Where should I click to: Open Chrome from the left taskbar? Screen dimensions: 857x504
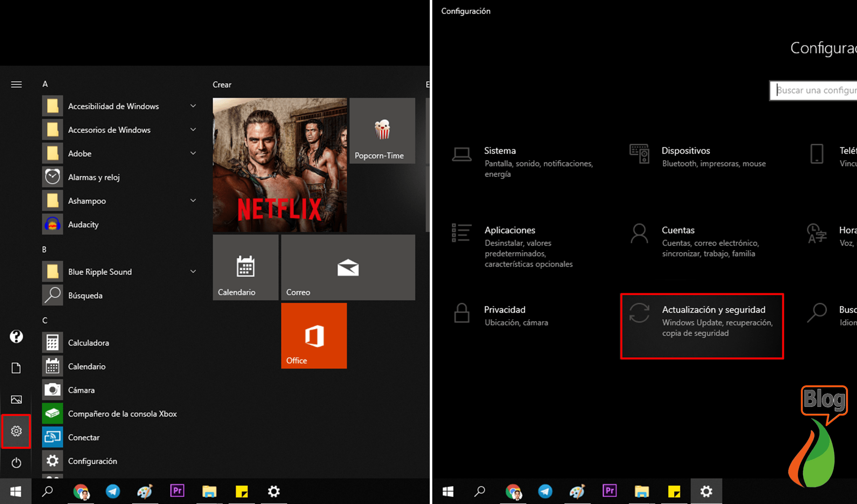(81, 491)
